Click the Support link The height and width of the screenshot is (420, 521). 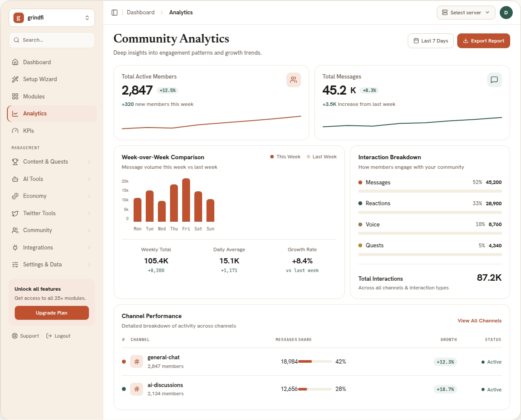coord(25,336)
